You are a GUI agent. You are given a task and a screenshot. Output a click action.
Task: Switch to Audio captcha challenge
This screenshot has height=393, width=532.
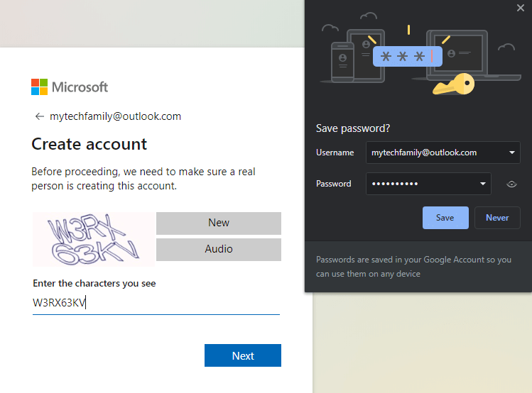click(x=219, y=250)
